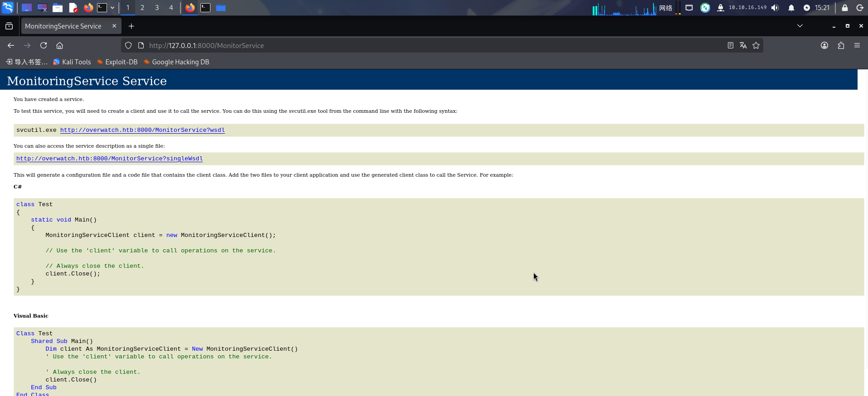This screenshot has width=868, height=396.
Task: Click the MonitoringService Service page heading
Action: tap(87, 81)
